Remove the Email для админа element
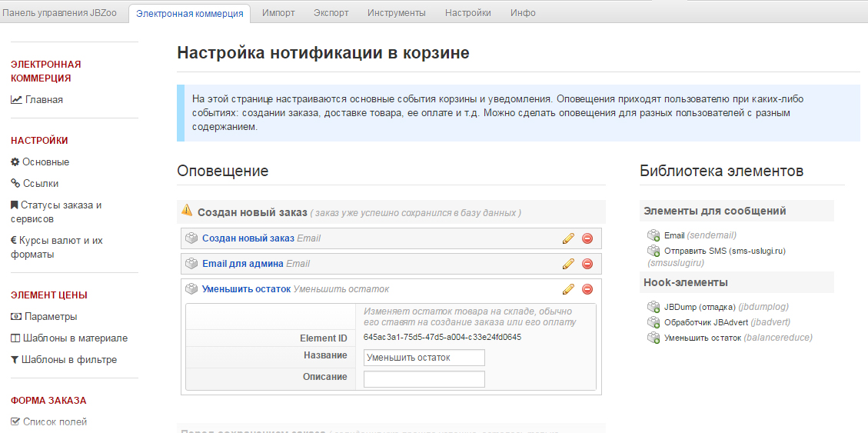The image size is (868, 433). (587, 264)
